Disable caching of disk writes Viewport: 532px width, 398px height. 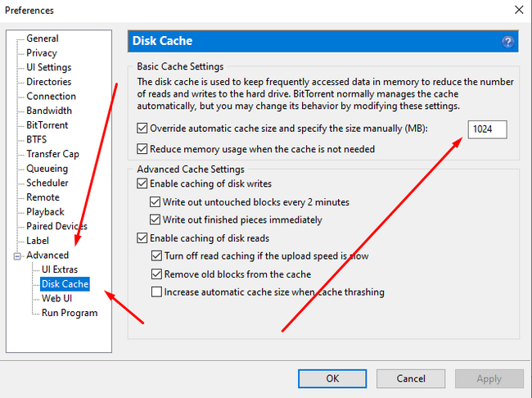point(143,183)
